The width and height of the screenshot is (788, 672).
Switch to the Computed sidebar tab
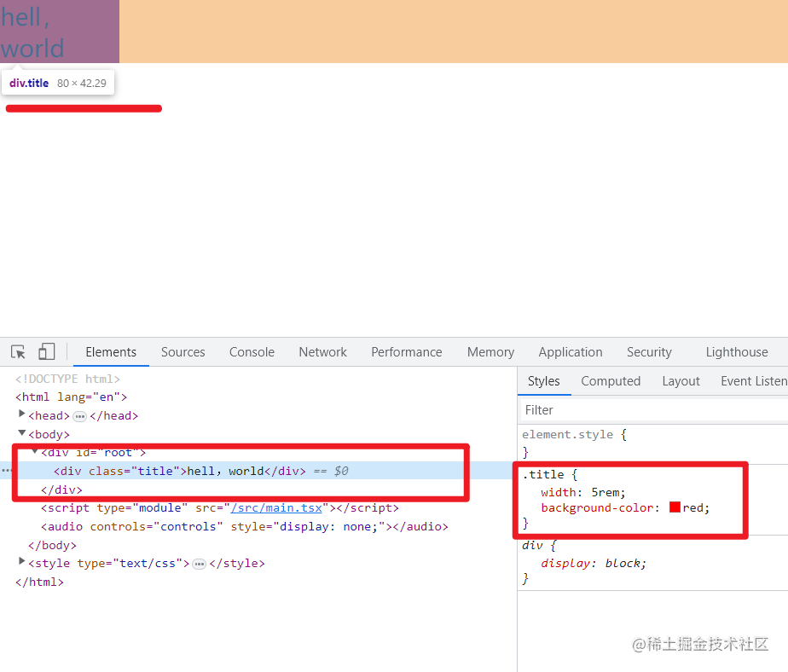[611, 381]
